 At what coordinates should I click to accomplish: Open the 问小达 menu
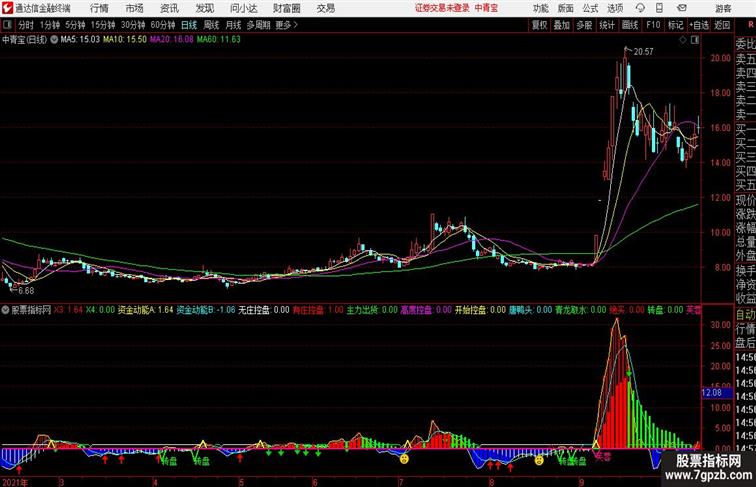tap(243, 8)
